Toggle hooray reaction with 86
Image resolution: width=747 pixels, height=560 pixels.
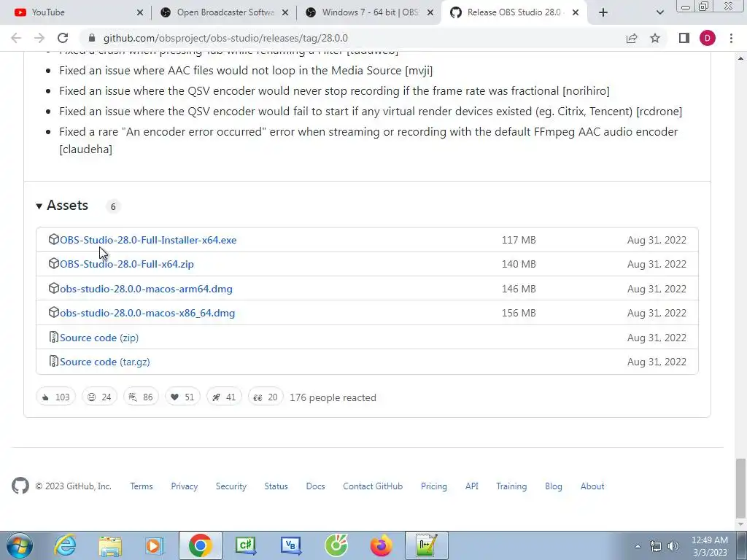[x=141, y=397]
